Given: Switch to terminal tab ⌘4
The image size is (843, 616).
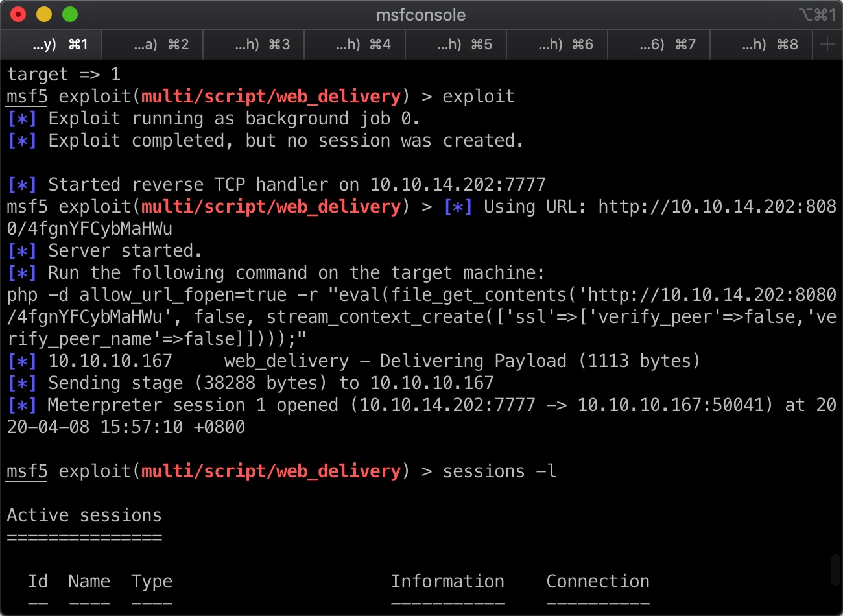Looking at the screenshot, I should click(x=355, y=44).
